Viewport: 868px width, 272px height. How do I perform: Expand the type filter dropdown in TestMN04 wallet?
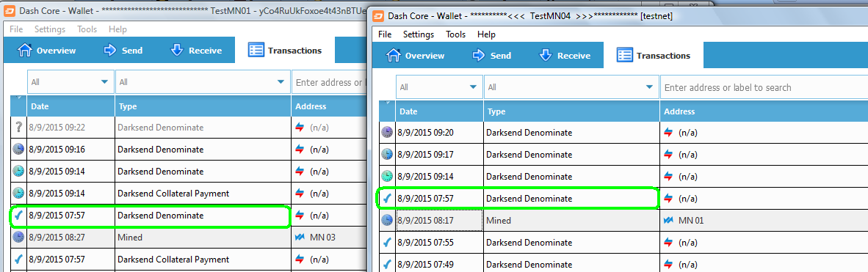click(571, 87)
